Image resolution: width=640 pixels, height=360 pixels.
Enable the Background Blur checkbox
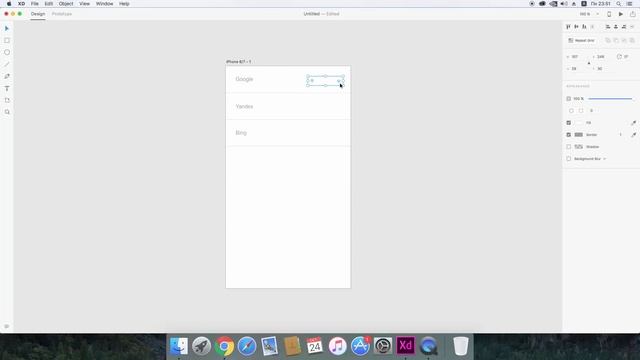coord(569,159)
